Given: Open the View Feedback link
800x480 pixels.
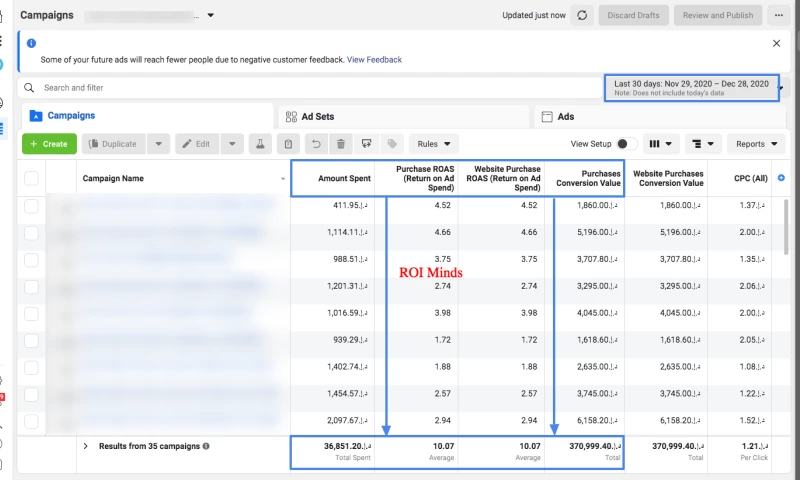Looking at the screenshot, I should pyautogui.click(x=374, y=60).
